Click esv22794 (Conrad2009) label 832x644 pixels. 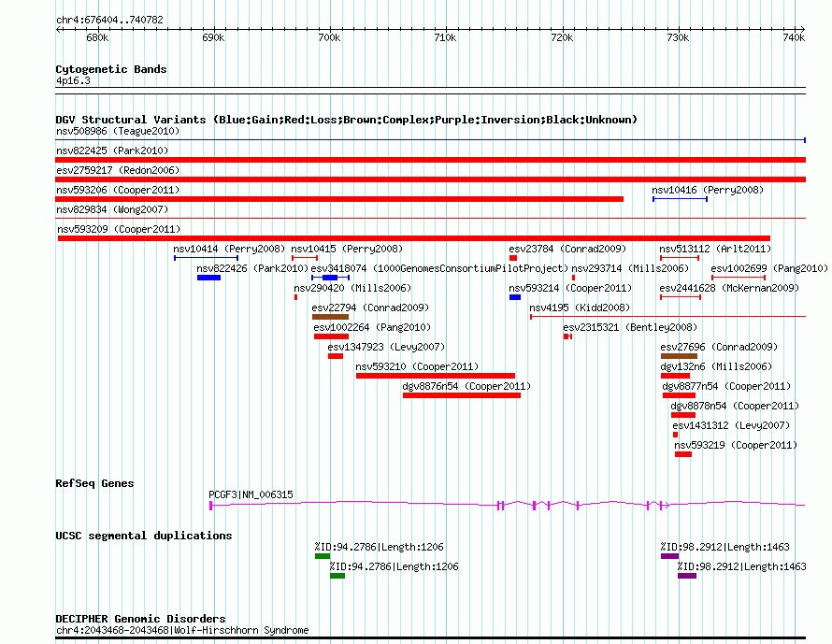pyautogui.click(x=370, y=308)
